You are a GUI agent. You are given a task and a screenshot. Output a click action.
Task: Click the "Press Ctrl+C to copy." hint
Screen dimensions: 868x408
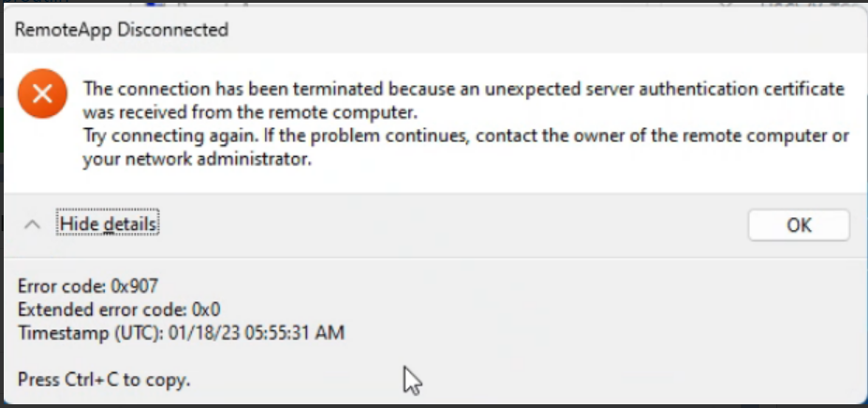click(x=104, y=381)
